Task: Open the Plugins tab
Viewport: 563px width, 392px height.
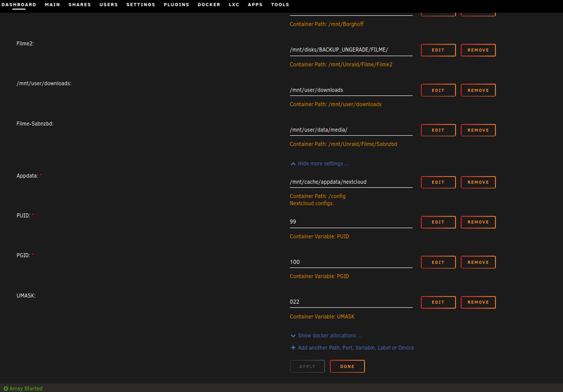Action: tap(176, 4)
